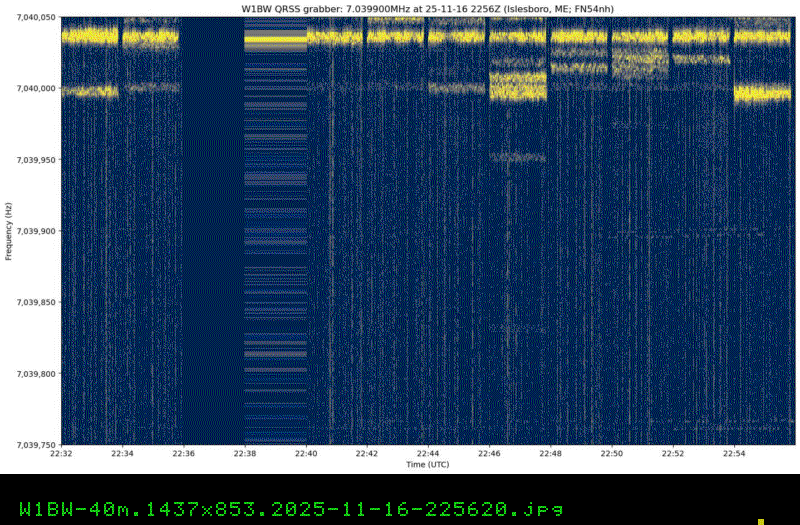Click the spectrogram waterfall plot area
Screen dimensions: 800x525
pyautogui.click(x=428, y=231)
